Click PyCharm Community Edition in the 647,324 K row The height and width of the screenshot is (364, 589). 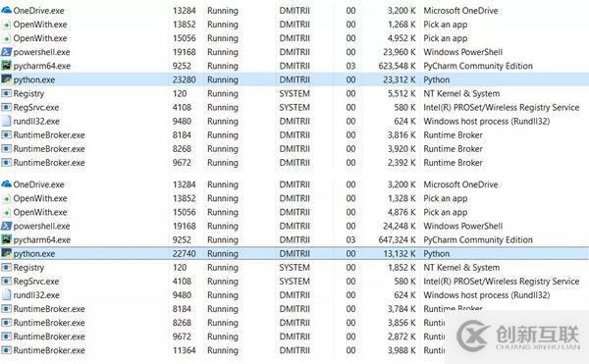click(478, 240)
